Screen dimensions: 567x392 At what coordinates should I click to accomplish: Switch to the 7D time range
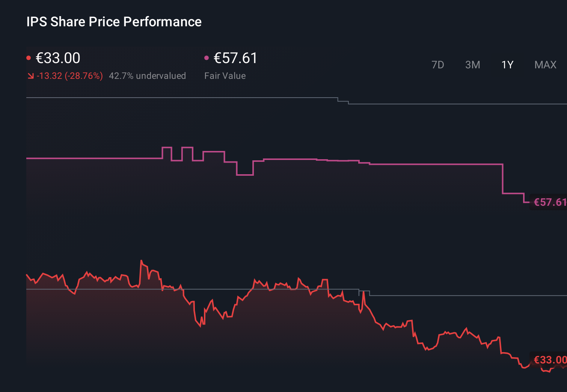click(438, 65)
